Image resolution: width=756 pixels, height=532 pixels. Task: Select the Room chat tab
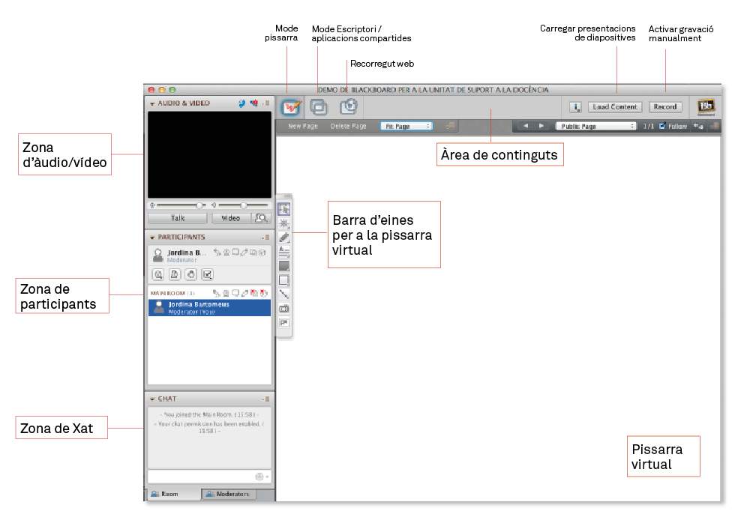[172, 495]
